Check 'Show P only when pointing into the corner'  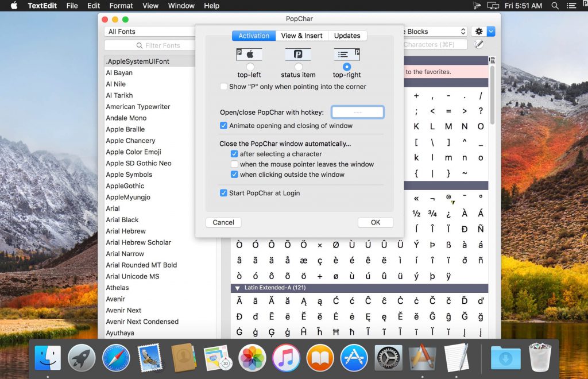coord(224,87)
